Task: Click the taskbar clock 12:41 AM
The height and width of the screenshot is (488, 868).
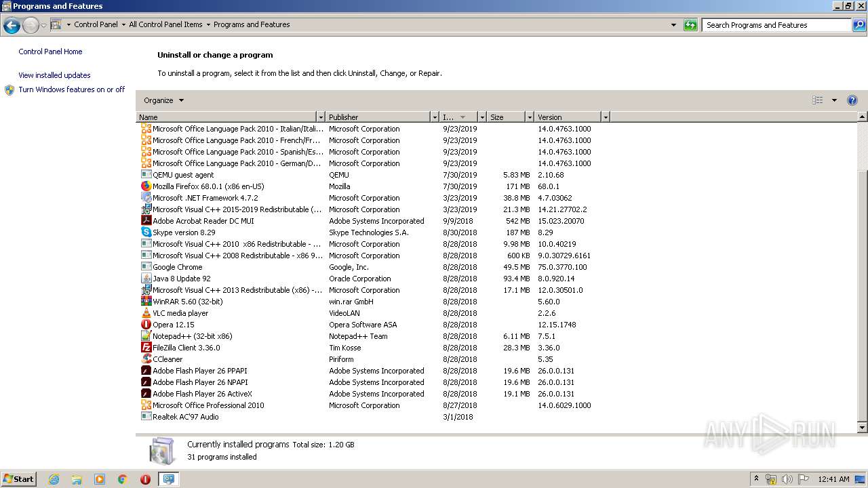Action: click(x=833, y=479)
